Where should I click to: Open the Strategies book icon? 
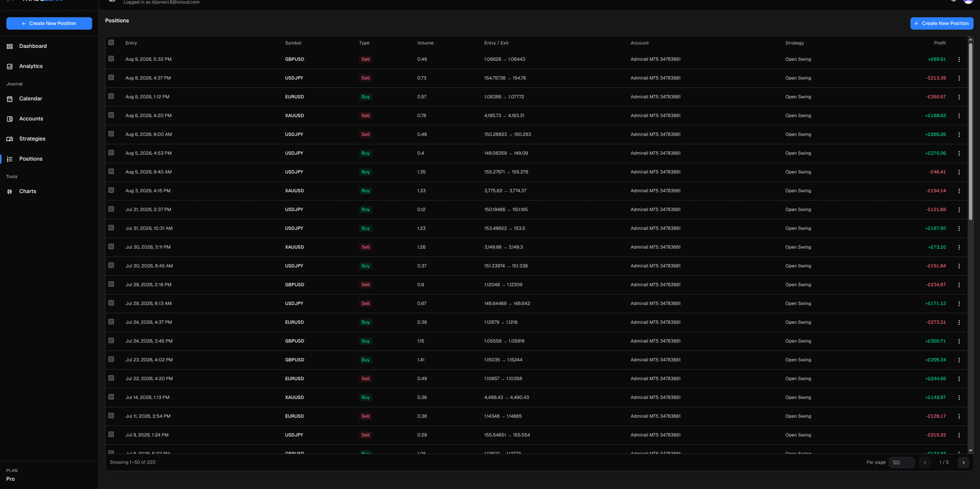(x=10, y=139)
